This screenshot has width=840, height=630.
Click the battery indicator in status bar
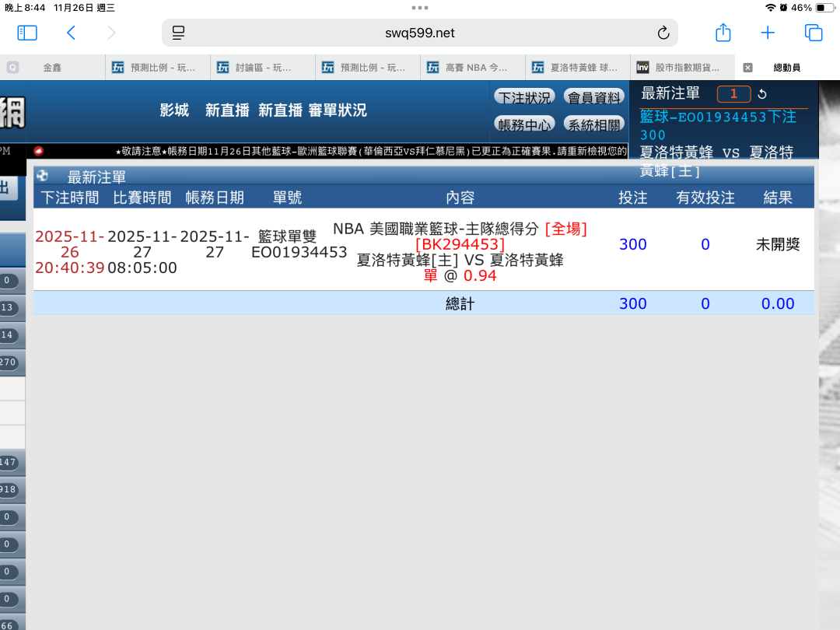pos(824,8)
